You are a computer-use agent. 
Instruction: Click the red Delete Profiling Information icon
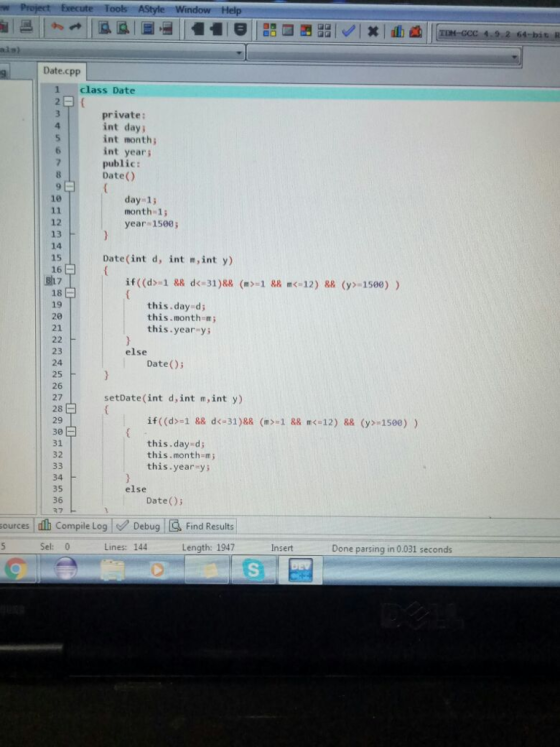(416, 32)
